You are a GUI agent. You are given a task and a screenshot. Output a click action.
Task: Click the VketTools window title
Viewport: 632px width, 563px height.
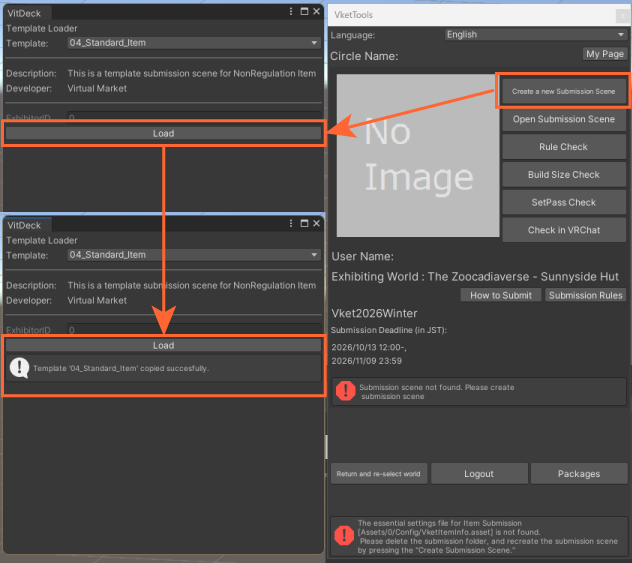(353, 15)
